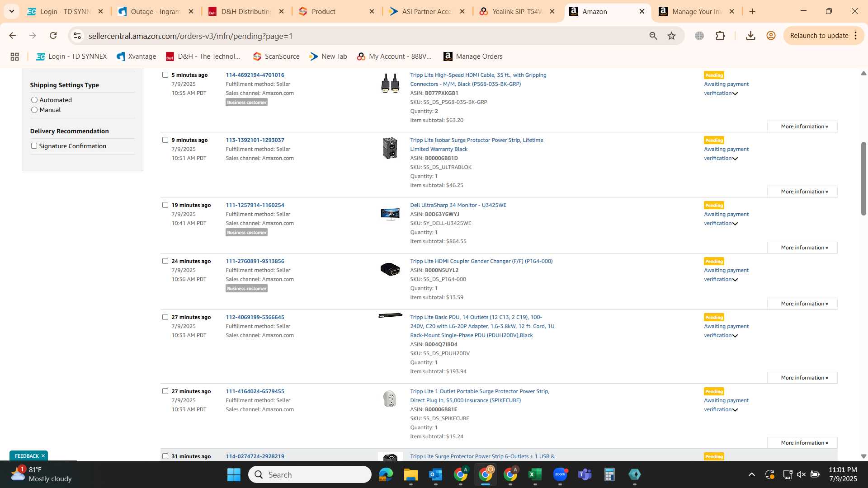The image size is (868, 488).
Task: Open Microsoft Teams from taskbar
Action: point(585,474)
